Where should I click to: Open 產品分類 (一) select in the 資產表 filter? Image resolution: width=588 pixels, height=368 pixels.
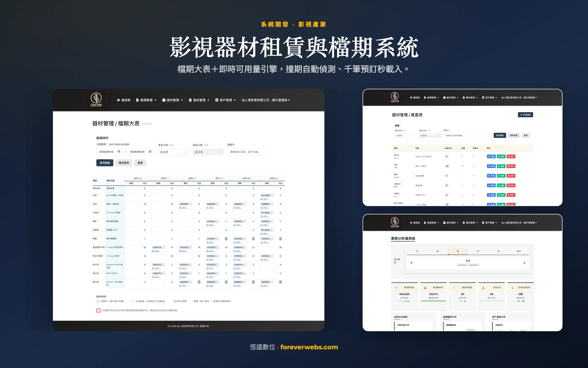(x=406, y=135)
